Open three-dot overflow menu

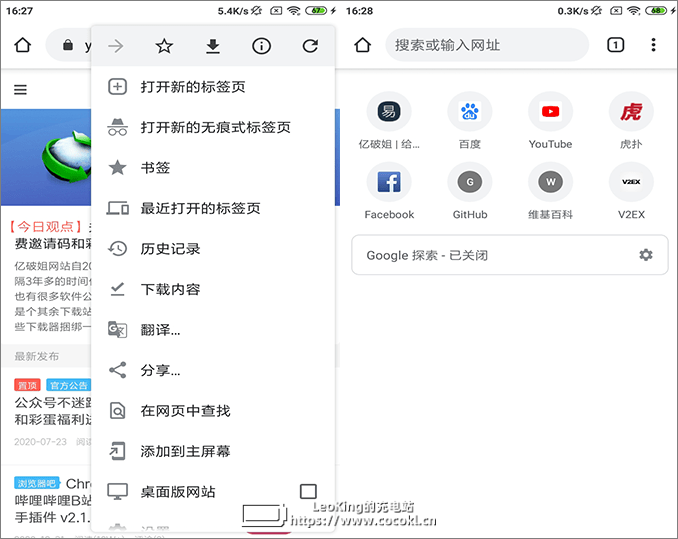coord(653,45)
